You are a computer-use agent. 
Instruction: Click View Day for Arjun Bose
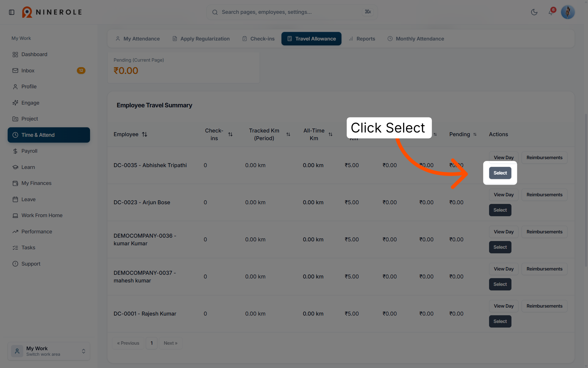coord(503,195)
